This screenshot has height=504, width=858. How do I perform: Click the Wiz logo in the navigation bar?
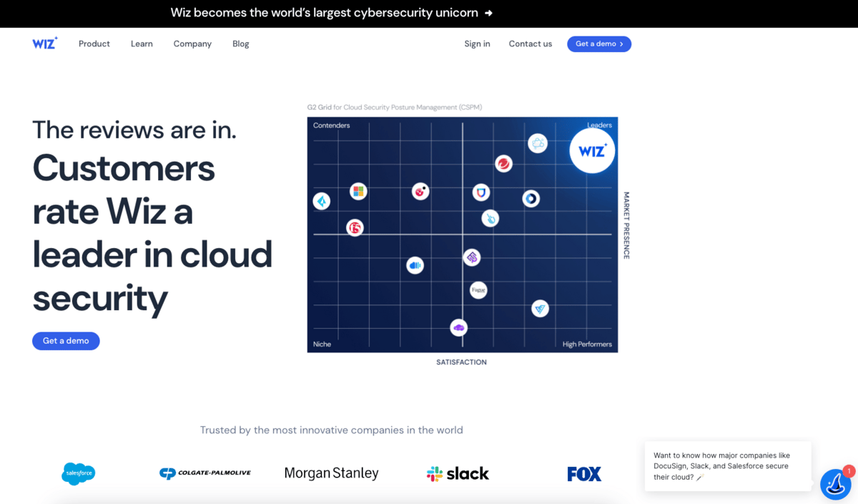coord(45,44)
